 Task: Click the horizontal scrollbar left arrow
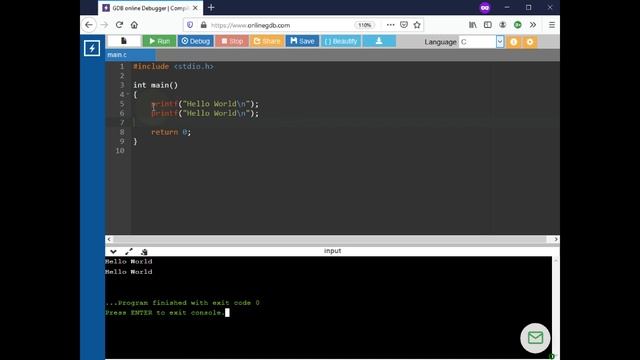109,239
